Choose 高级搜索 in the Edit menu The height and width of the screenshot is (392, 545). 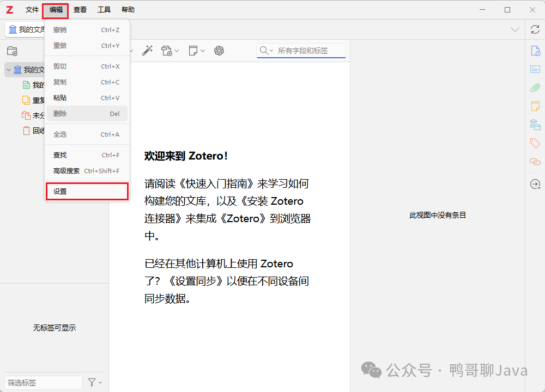pyautogui.click(x=87, y=171)
